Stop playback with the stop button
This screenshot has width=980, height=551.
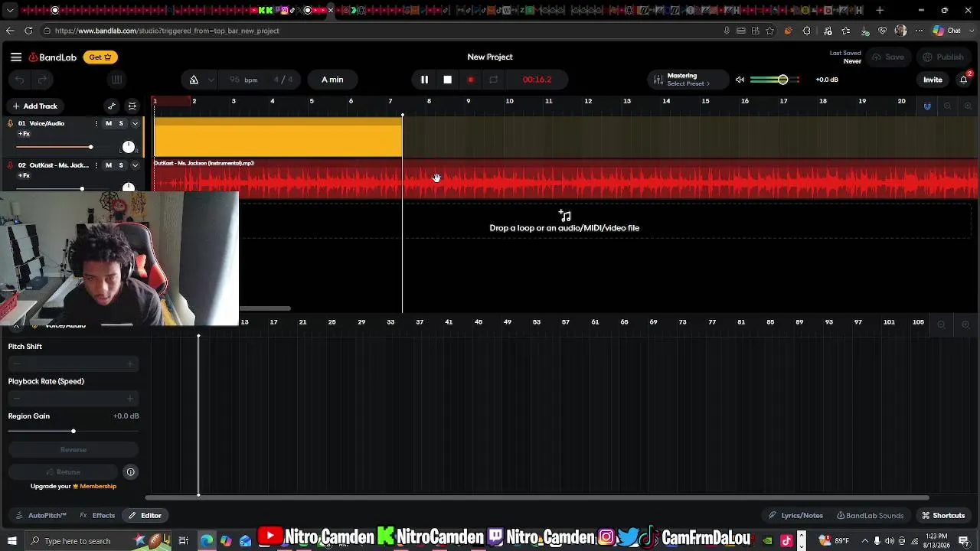[x=448, y=80]
